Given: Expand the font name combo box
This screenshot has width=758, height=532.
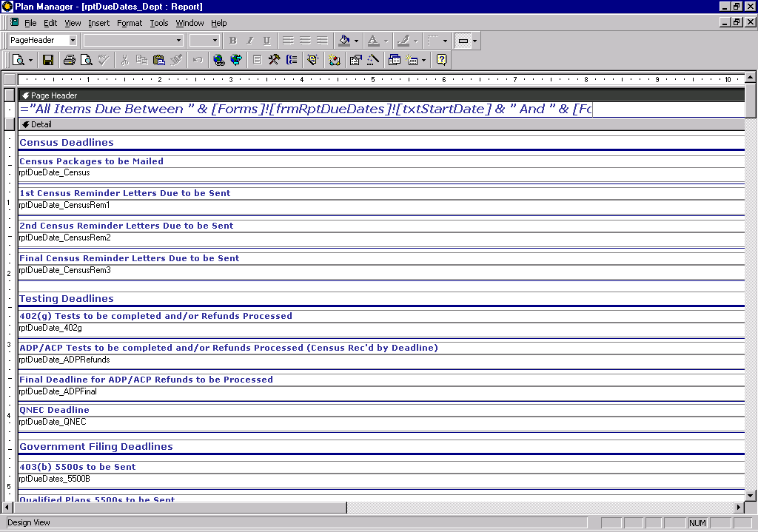Looking at the screenshot, I should (178, 40).
